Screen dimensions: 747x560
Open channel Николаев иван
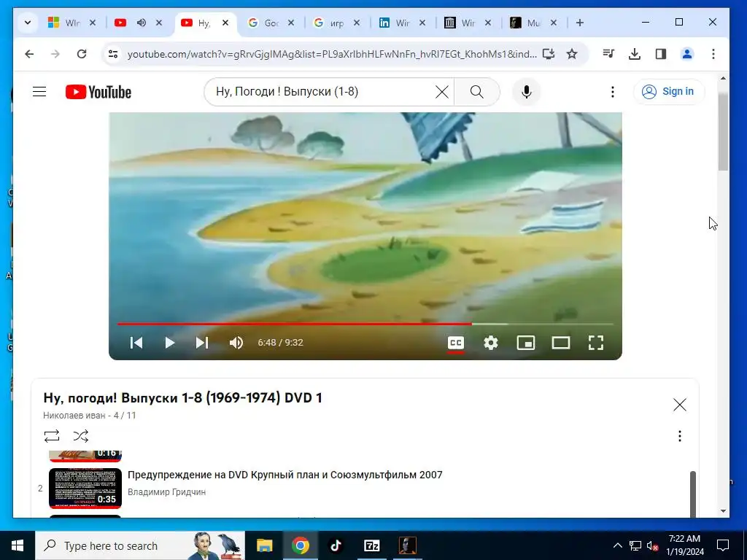point(74,415)
